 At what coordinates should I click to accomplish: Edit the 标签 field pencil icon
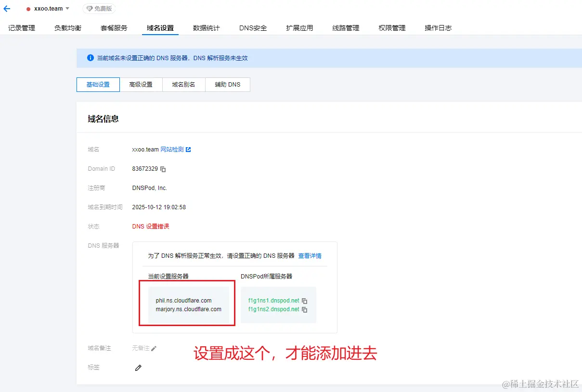click(138, 367)
